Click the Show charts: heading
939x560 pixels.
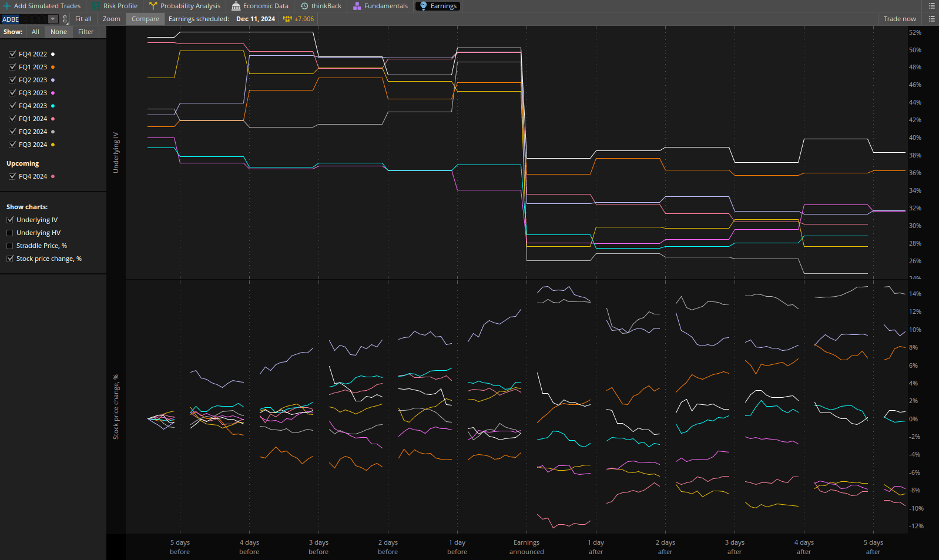pyautogui.click(x=27, y=207)
